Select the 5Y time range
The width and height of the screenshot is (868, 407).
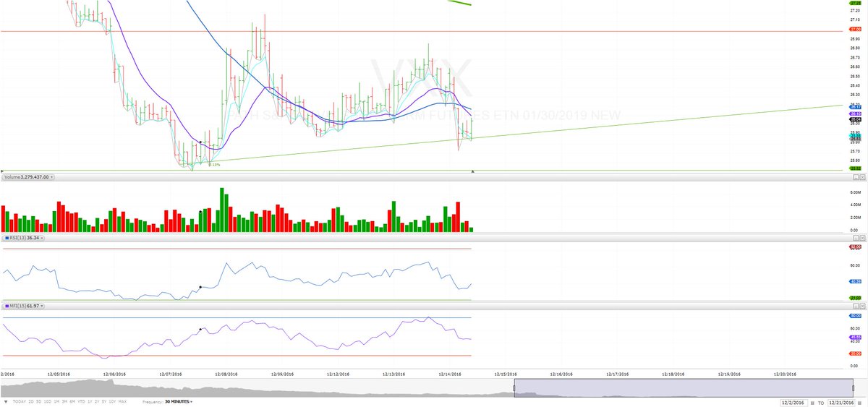(x=104, y=401)
